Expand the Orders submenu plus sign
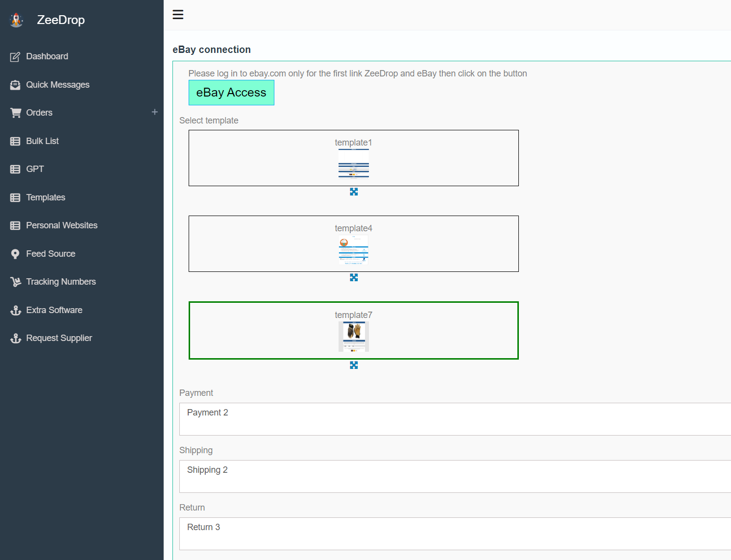 pos(155,112)
